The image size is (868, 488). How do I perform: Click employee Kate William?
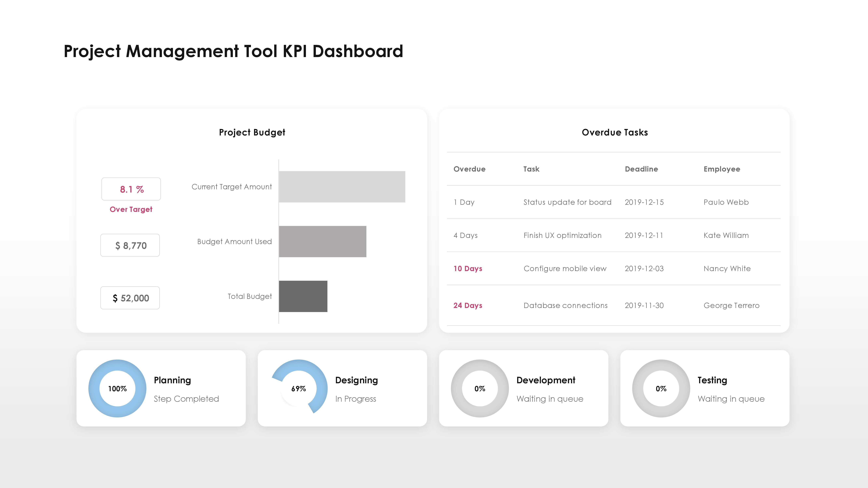pos(726,235)
